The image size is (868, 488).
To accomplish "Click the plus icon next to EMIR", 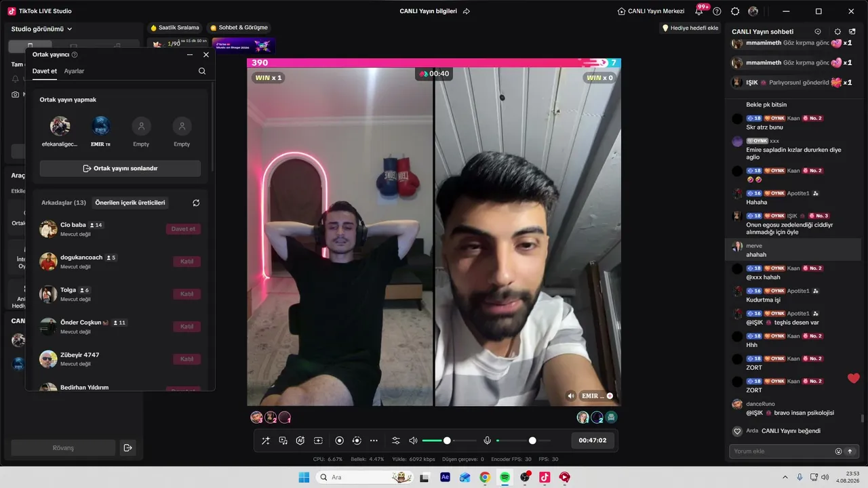I will coord(610,396).
